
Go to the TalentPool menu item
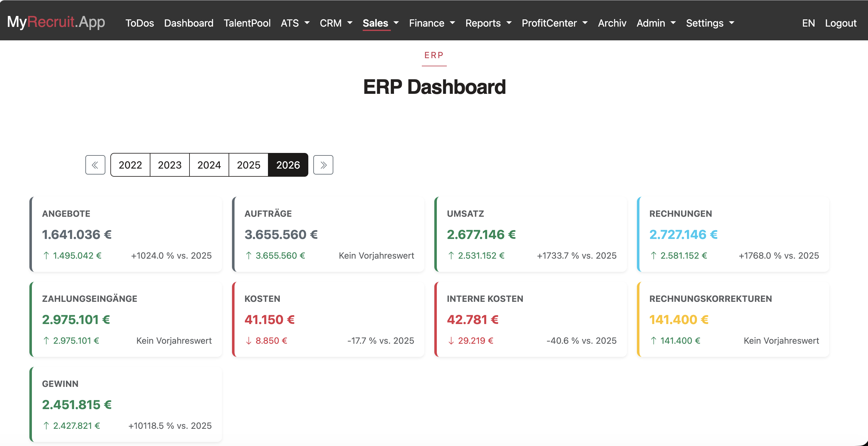[247, 23]
